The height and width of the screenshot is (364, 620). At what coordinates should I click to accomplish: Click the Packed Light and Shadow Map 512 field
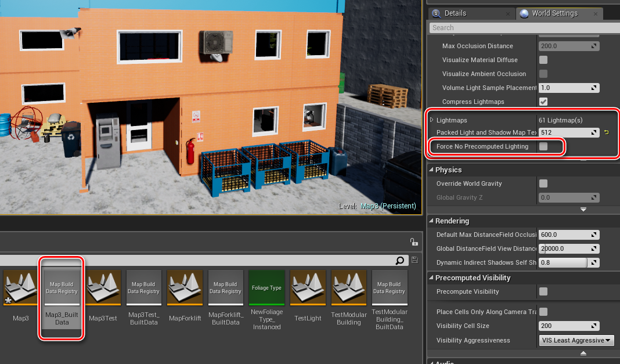pos(569,132)
